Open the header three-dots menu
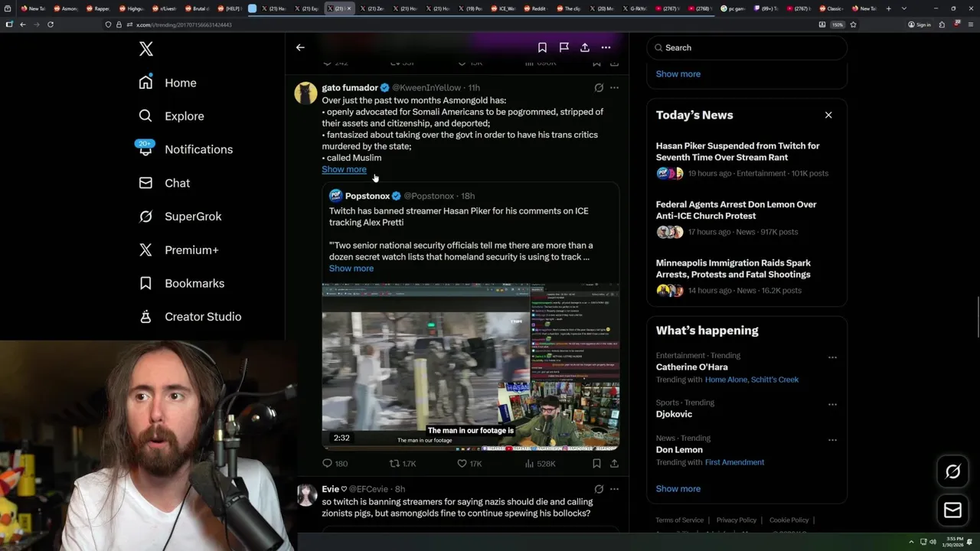The width and height of the screenshot is (980, 551). 606,47
